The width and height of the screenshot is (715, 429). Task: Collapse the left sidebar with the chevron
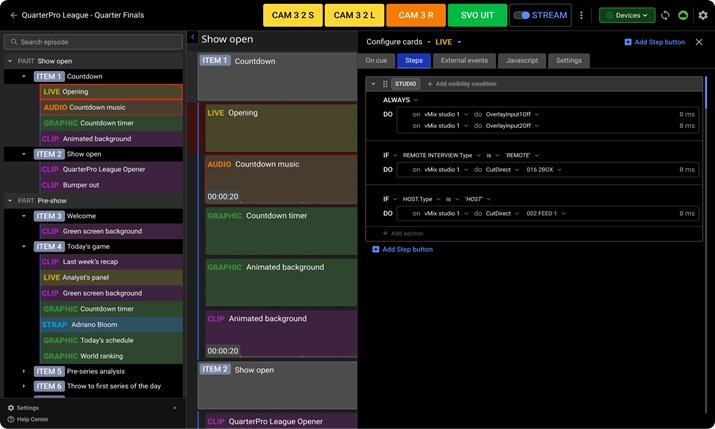tap(192, 38)
